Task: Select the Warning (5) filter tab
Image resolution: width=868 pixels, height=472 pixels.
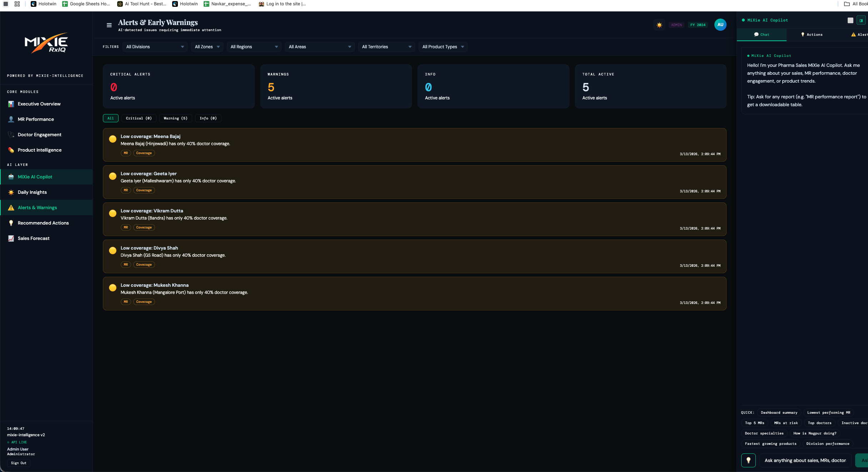Action: (175, 118)
